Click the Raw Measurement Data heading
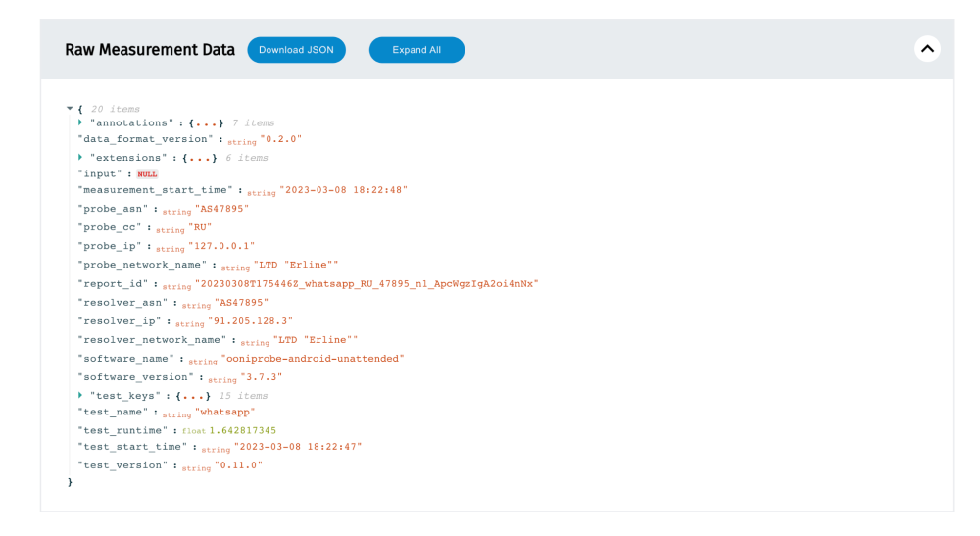 [150, 50]
